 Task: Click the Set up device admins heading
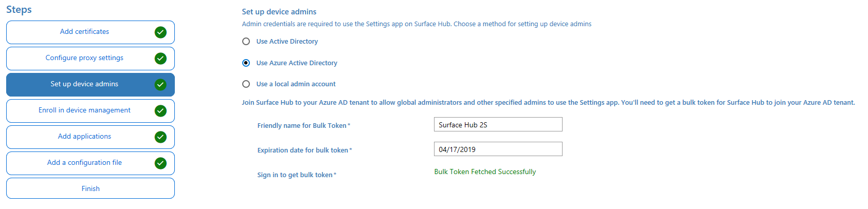(279, 12)
